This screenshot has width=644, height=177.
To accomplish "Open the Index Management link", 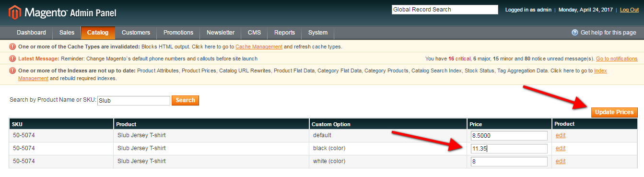I will [x=600, y=71].
